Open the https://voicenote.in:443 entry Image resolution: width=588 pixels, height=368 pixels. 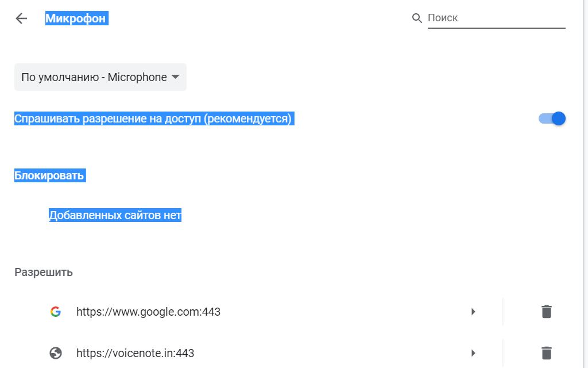135,353
